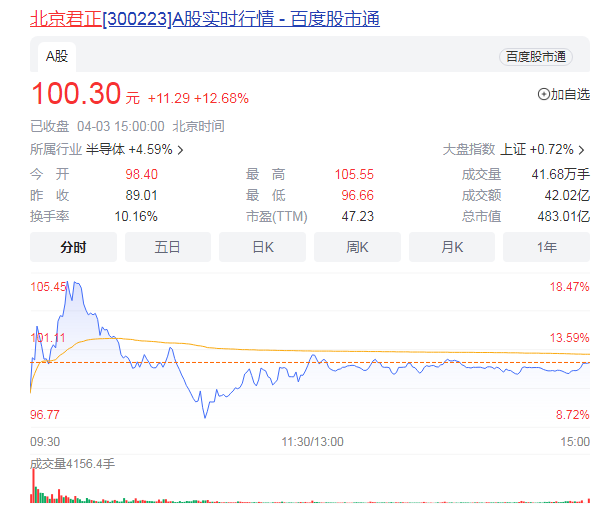Click the 百度股市通 badge button
The width and height of the screenshot is (611, 510).
coord(535,57)
